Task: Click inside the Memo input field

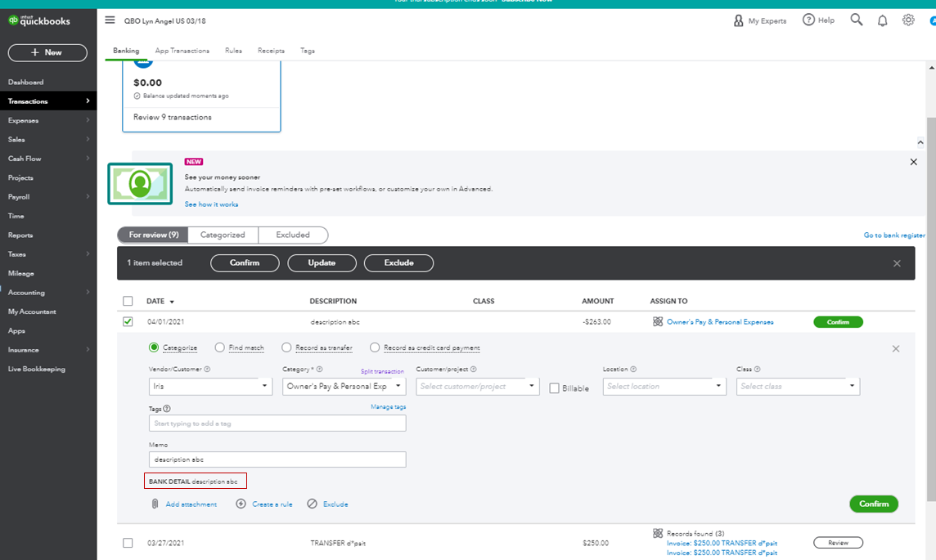Action: [277, 459]
